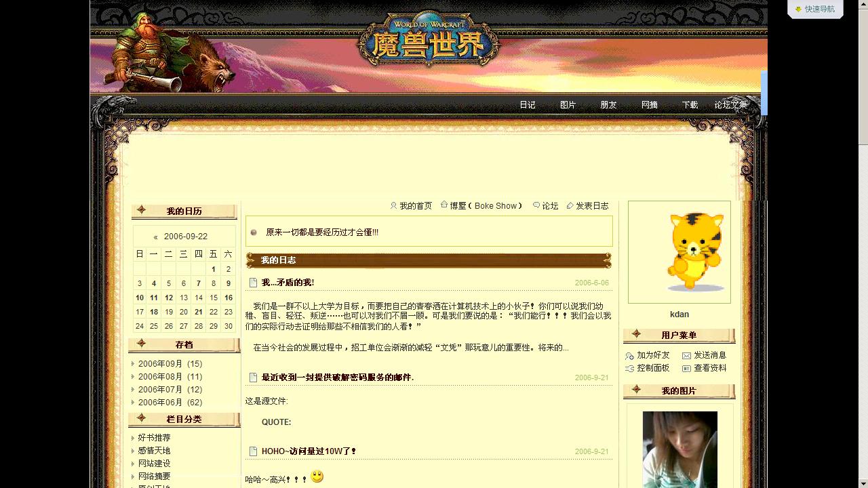This screenshot has height=488, width=868.
Task: Open the 日记 navigation tab
Action: click(528, 105)
